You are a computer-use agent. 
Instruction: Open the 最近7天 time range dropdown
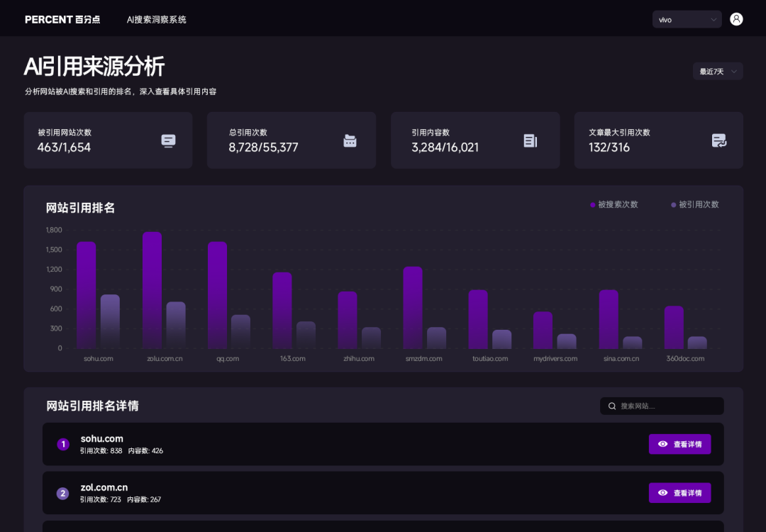click(717, 71)
